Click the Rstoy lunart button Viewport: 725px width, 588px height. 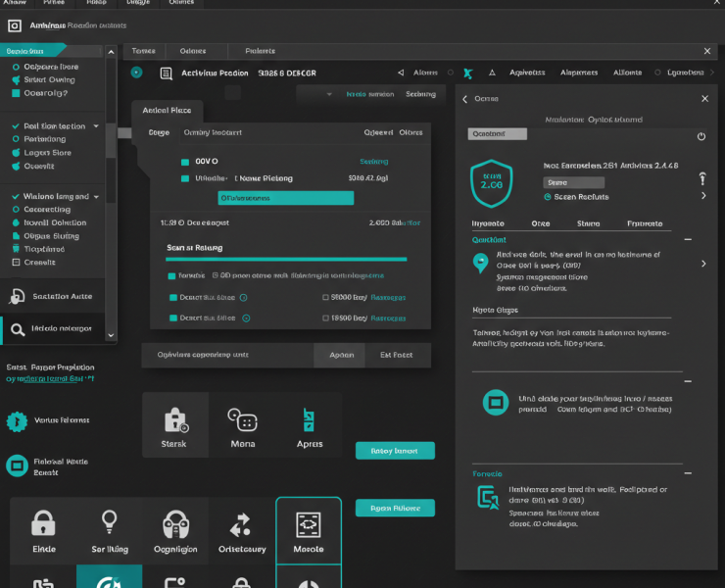395,451
